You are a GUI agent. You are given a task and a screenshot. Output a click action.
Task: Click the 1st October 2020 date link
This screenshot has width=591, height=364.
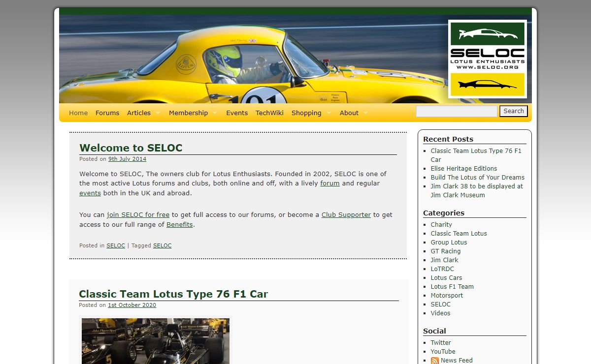[x=132, y=305]
